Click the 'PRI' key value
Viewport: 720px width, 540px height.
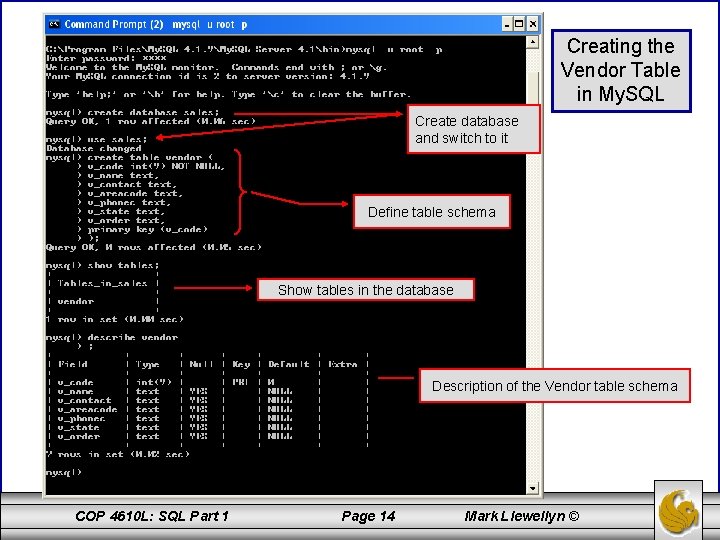(x=240, y=382)
